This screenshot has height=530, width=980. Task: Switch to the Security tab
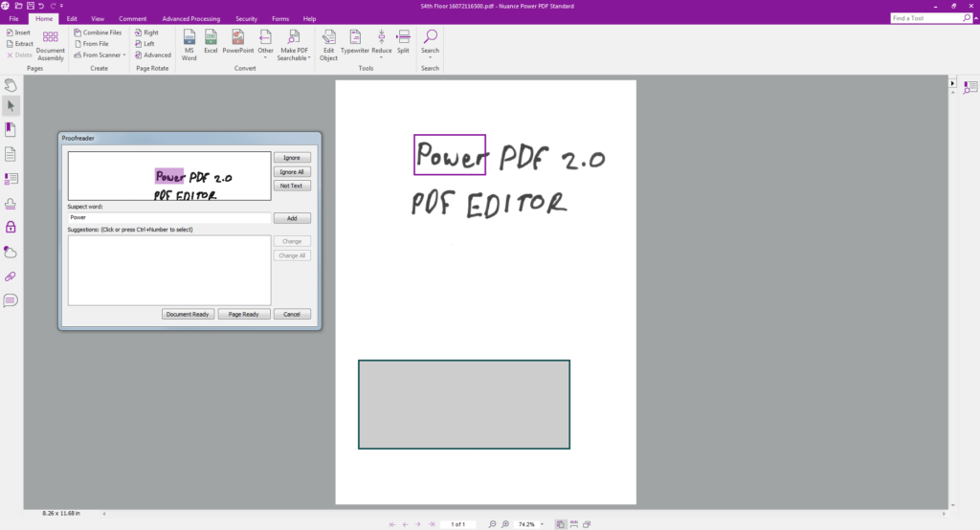[246, 19]
